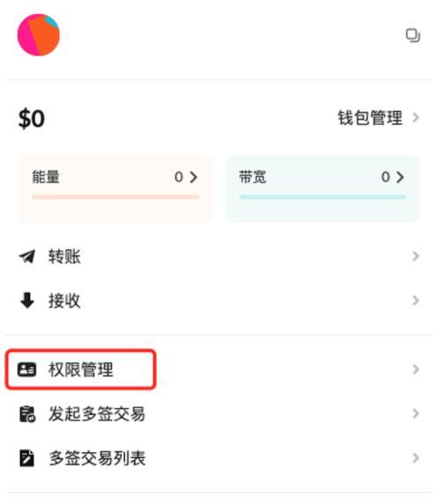Click the $0 balance amount

[32, 119]
